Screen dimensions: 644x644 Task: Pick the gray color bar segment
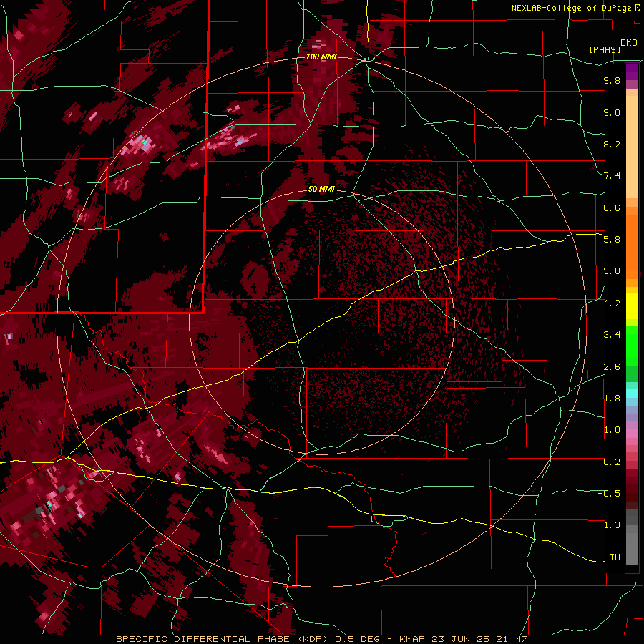[x=632, y=536]
